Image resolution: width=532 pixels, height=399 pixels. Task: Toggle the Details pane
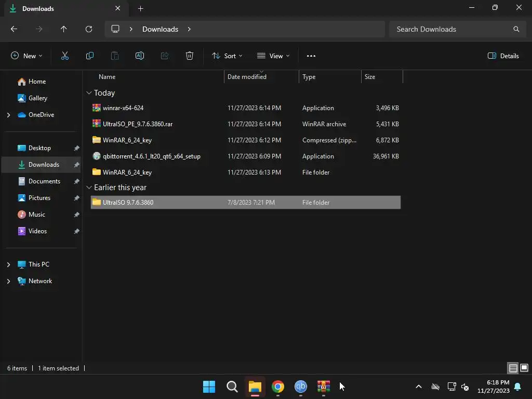503,56
